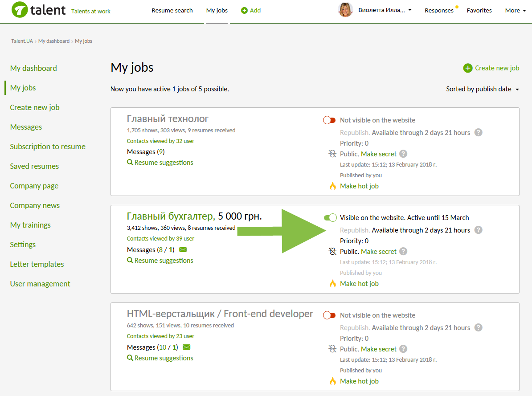
Task: Open help icon next to Republish for HTML-верстальщик
Action: [x=479, y=327]
